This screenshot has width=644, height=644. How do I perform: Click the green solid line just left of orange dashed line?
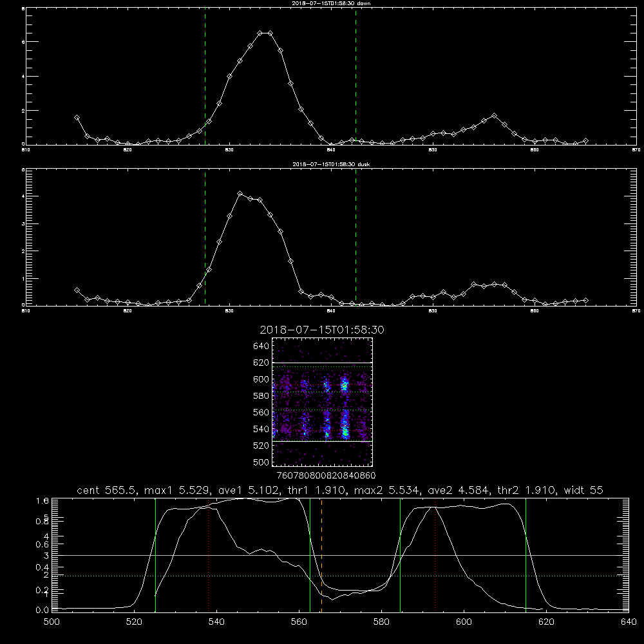[x=310, y=555]
